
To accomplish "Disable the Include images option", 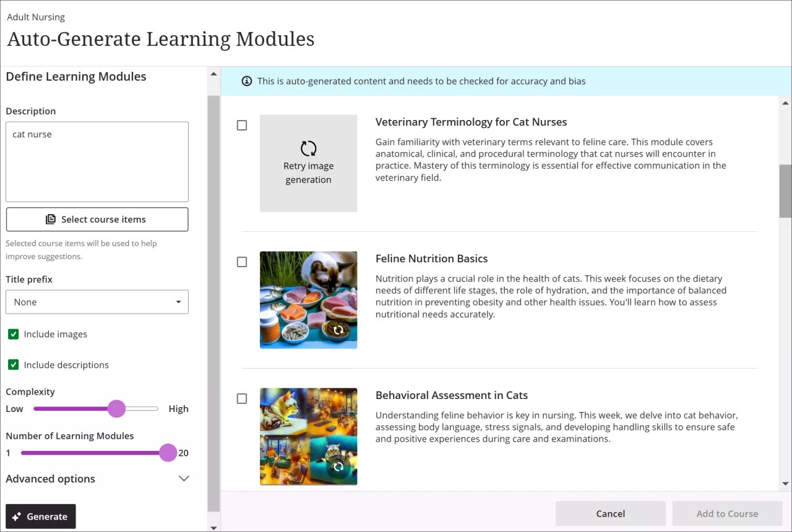I will (13, 334).
